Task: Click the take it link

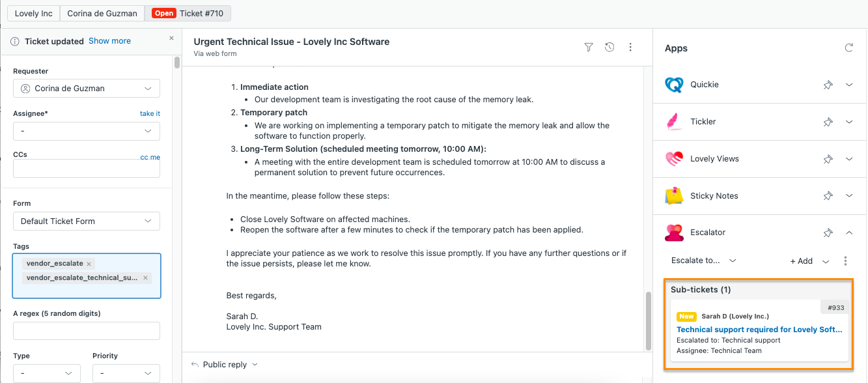Action: tap(150, 113)
